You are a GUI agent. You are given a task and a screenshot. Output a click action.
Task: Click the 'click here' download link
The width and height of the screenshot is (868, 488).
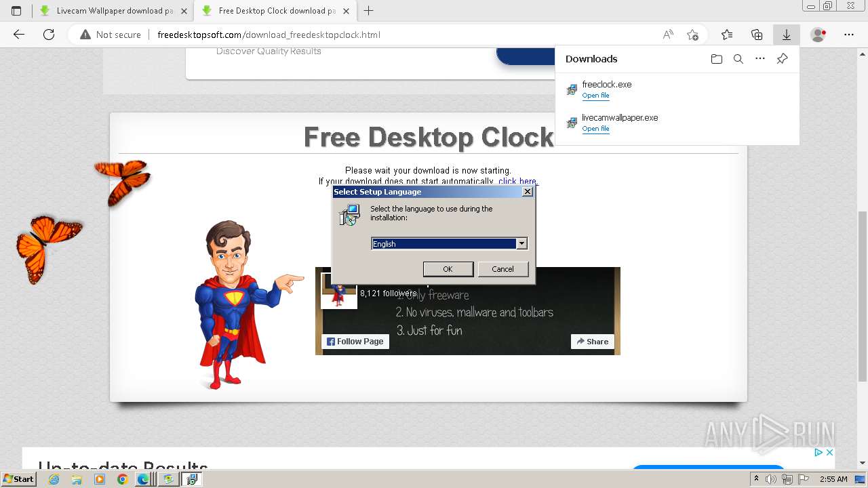(x=517, y=181)
